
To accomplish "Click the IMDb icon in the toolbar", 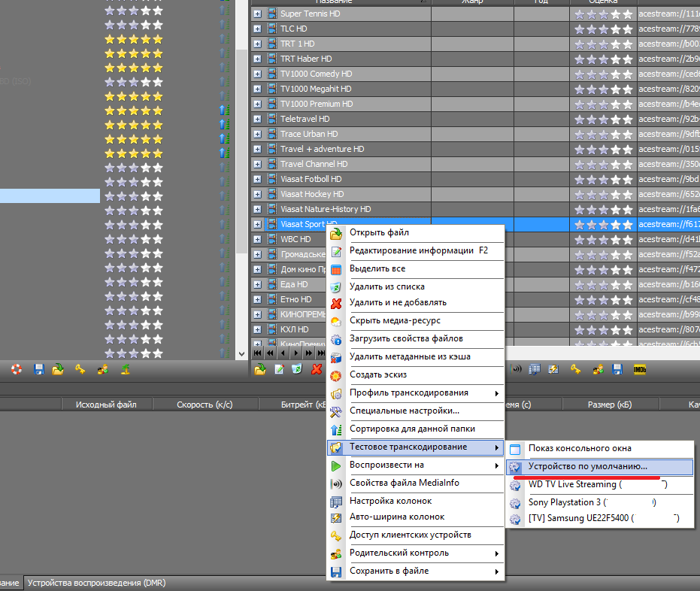I will [x=641, y=369].
